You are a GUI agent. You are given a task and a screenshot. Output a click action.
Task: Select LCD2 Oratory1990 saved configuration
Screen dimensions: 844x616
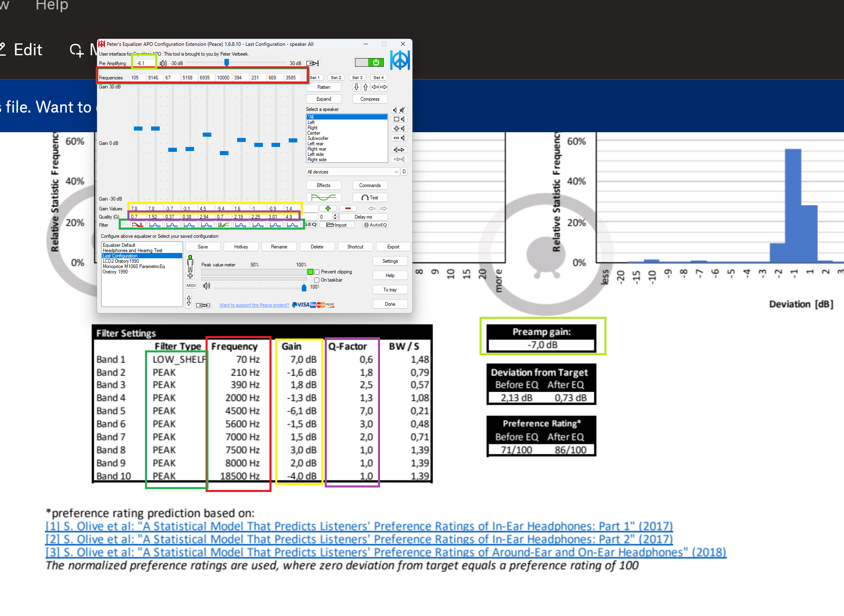coord(121,261)
